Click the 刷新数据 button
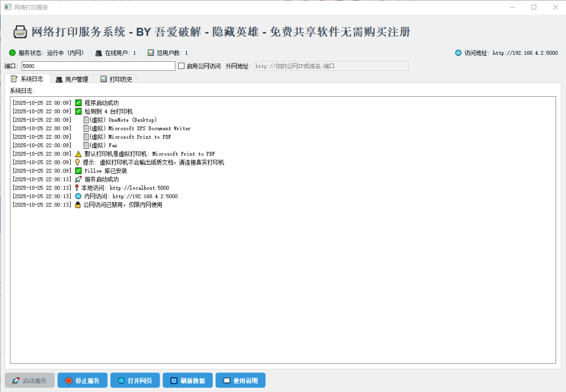The width and height of the screenshot is (566, 392). [x=187, y=380]
